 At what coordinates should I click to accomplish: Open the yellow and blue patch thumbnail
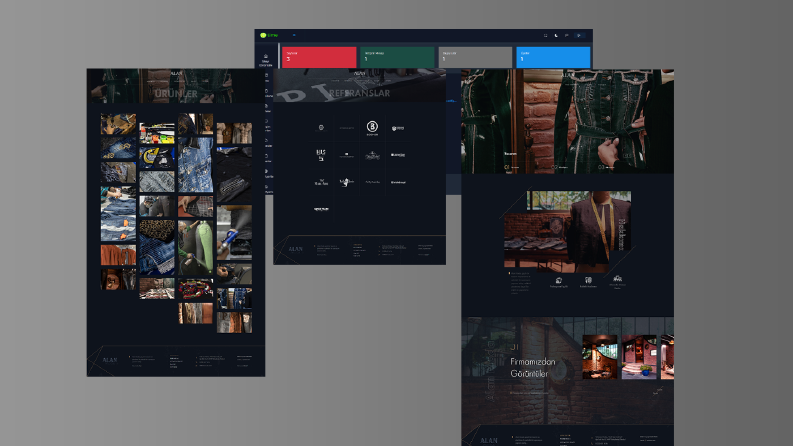157,158
